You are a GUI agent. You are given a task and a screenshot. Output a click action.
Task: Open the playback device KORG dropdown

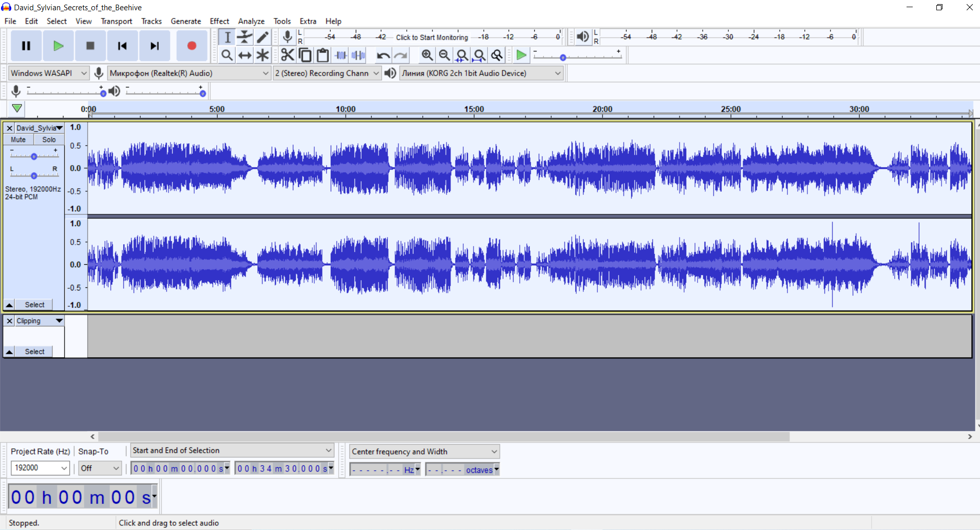click(481, 73)
